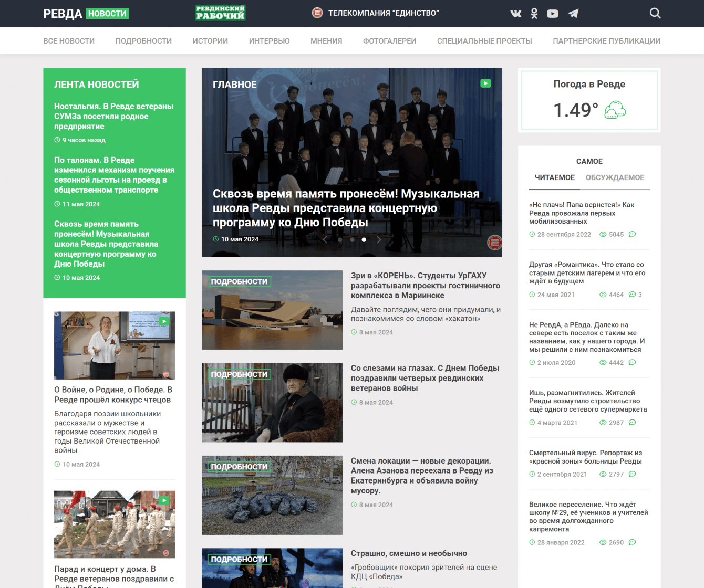704x588 pixels.
Task: Open the ПОДРОБНОСТИ section in top menu
Action: 143,41
